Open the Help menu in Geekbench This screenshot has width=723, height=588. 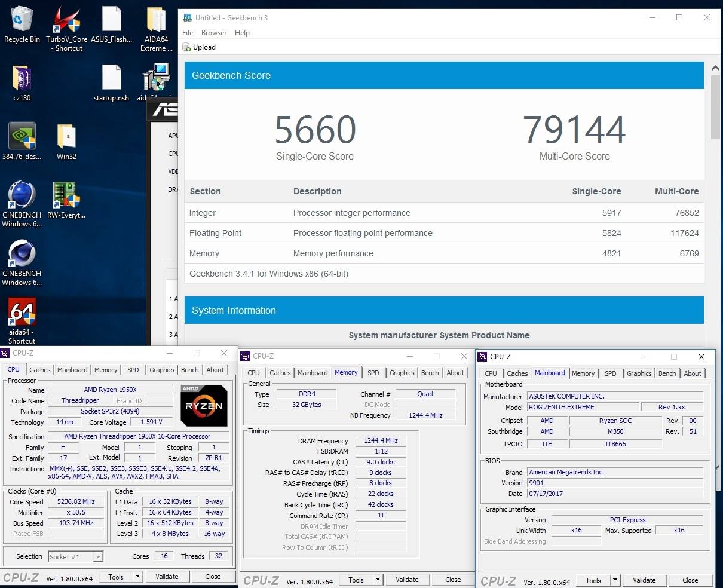[242, 33]
